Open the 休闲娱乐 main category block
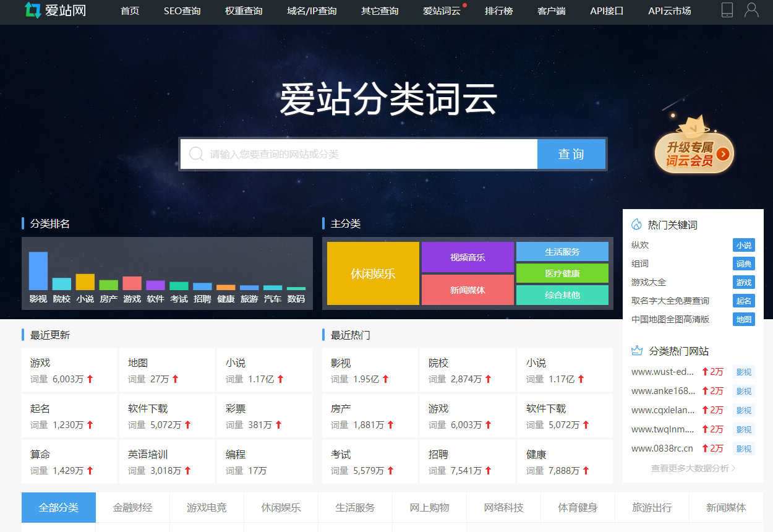The image size is (773, 532). 373,273
